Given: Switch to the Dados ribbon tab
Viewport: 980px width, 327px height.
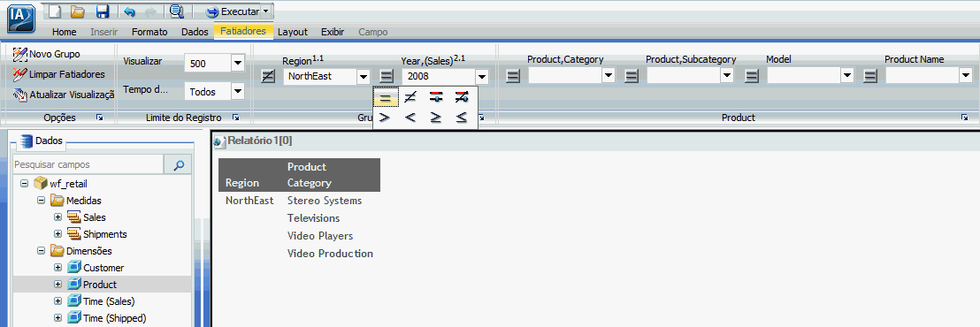Looking at the screenshot, I should (x=195, y=32).
